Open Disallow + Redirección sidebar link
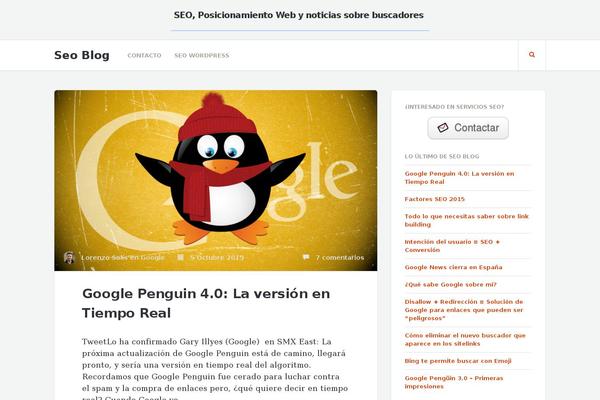The width and height of the screenshot is (600, 400). [x=464, y=310]
